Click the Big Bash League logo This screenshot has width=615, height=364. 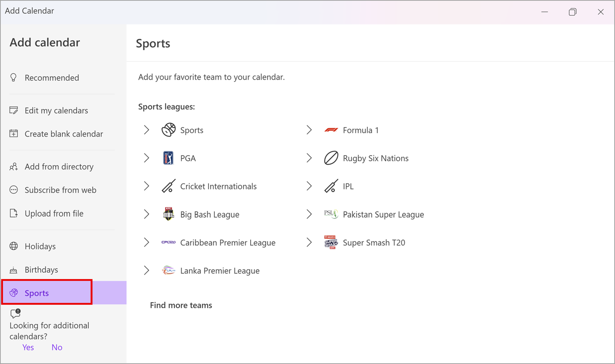pos(168,214)
